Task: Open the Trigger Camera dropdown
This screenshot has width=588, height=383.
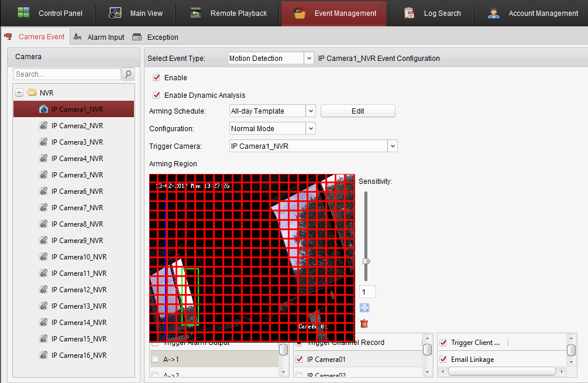Action: pyautogui.click(x=393, y=146)
